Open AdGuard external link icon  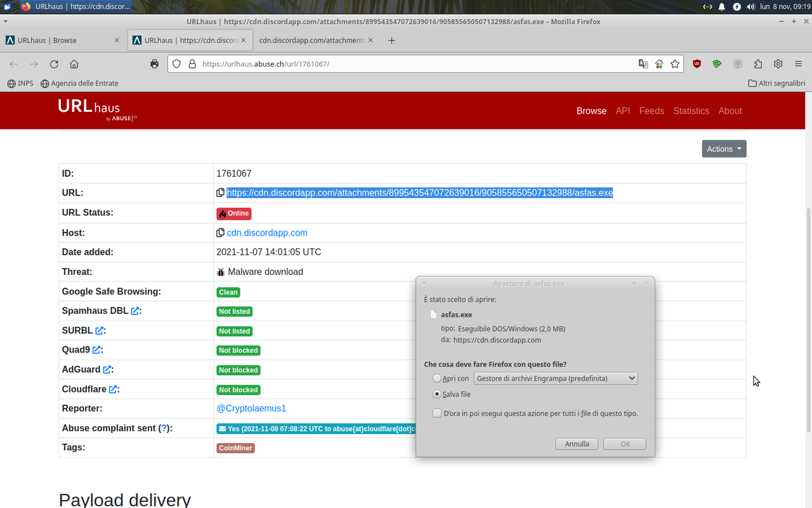click(107, 370)
